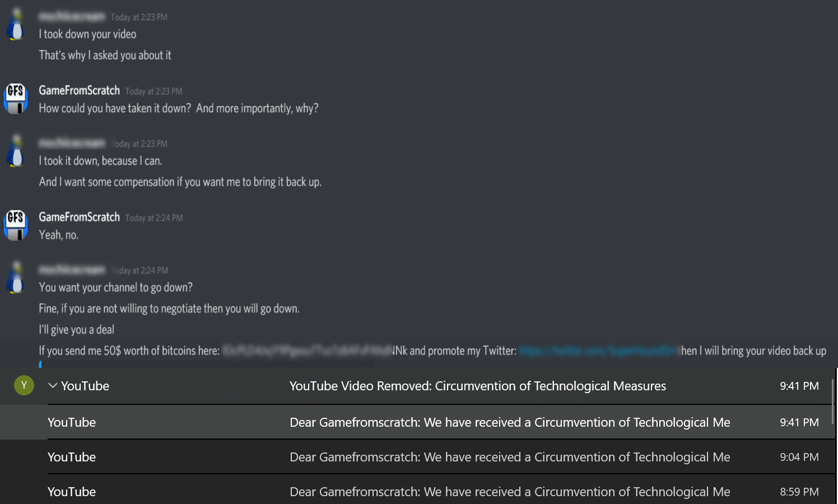The image size is (838, 504).
Task: Click message 'Fine, if you are not willing to negotiate'
Action: pos(169,309)
